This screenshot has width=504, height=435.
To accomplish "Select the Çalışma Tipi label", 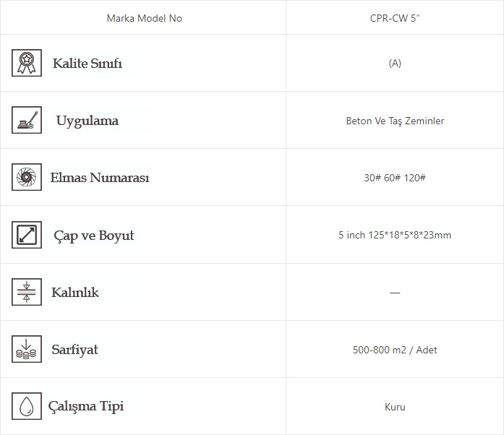I will coord(86,406).
